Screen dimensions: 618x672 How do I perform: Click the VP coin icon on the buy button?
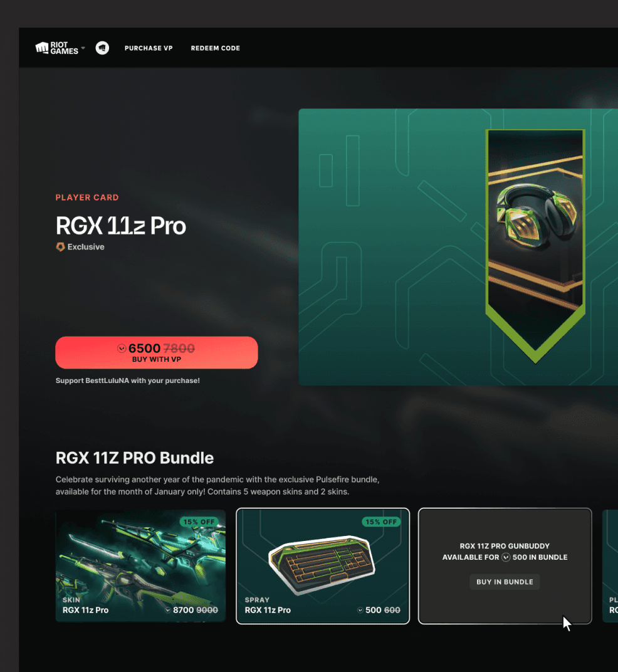[x=122, y=349]
